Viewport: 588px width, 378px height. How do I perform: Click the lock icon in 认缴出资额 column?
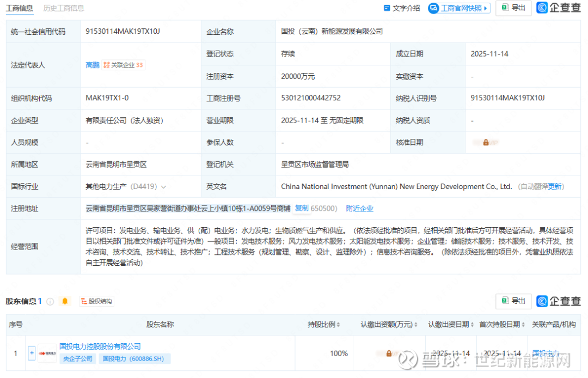pyautogui.click(x=389, y=353)
